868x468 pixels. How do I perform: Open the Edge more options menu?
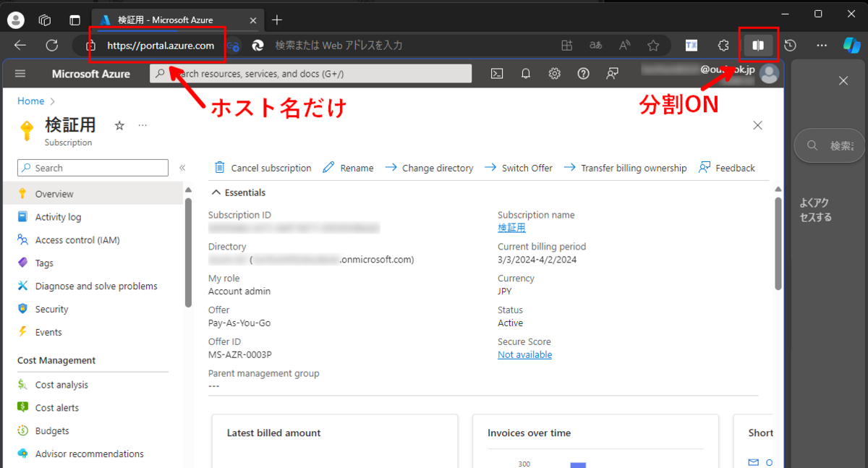tap(822, 45)
